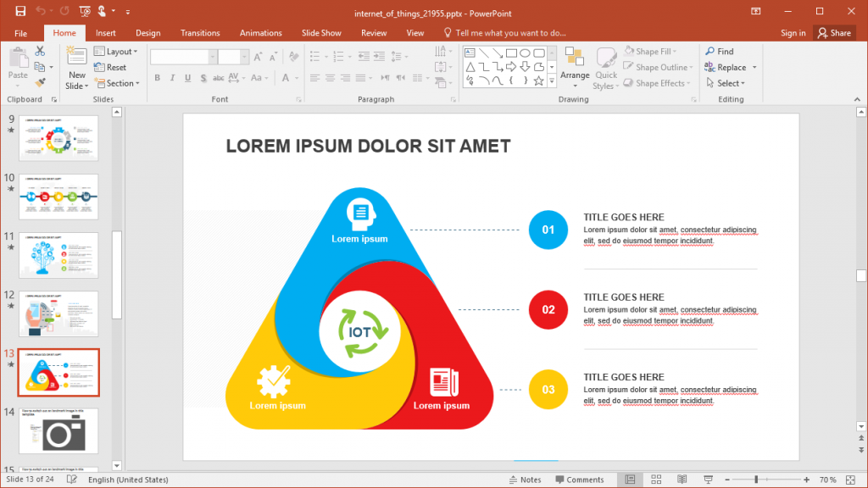Toggle bold formatting
Viewport: 868px width, 488px height.
157,77
